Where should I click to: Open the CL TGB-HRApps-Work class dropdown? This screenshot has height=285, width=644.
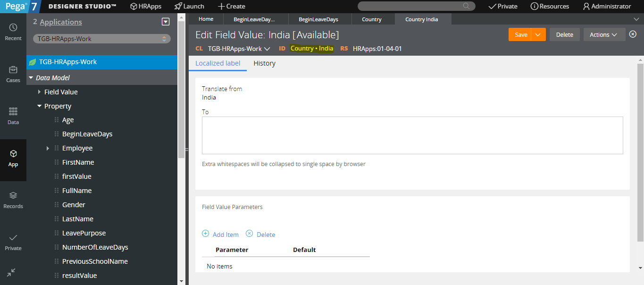coord(239,49)
